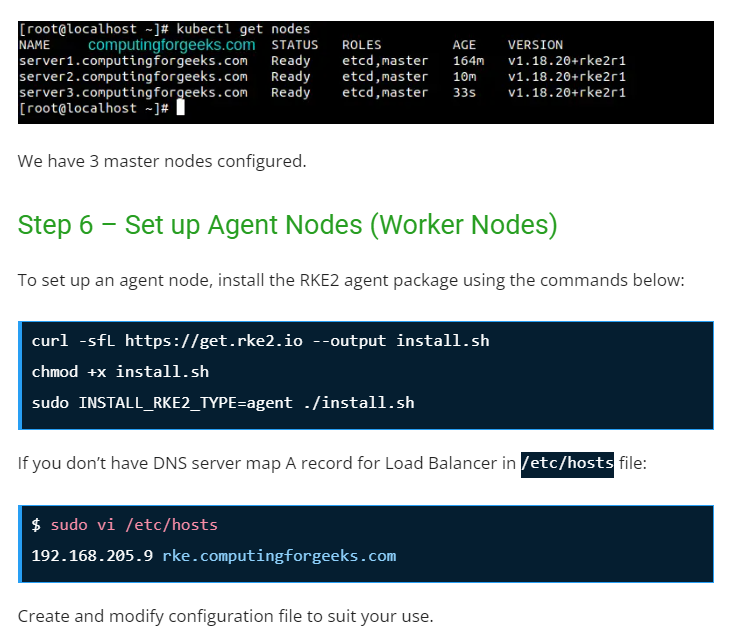
Task: Select the server3.computingforgeeks.com node row
Action: 132,92
